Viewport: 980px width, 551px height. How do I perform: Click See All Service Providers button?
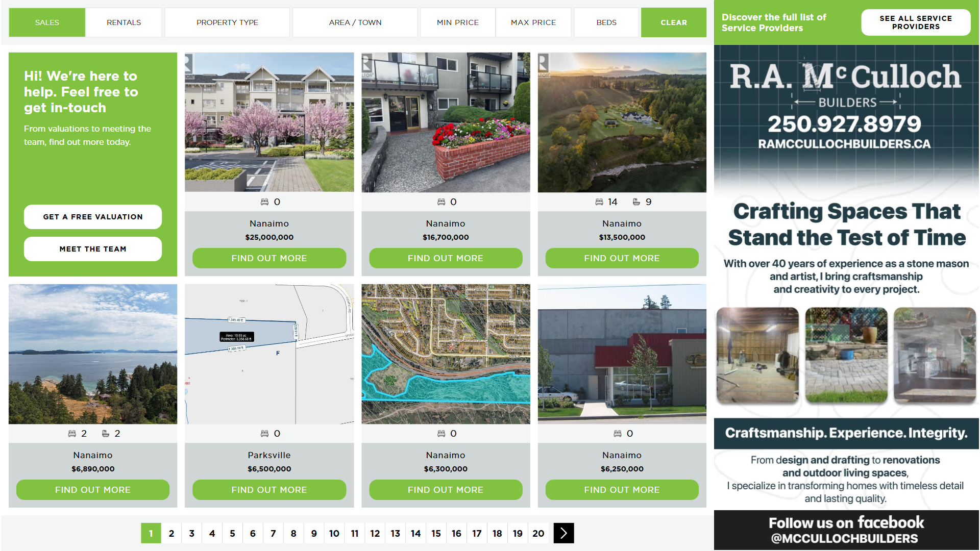(915, 22)
